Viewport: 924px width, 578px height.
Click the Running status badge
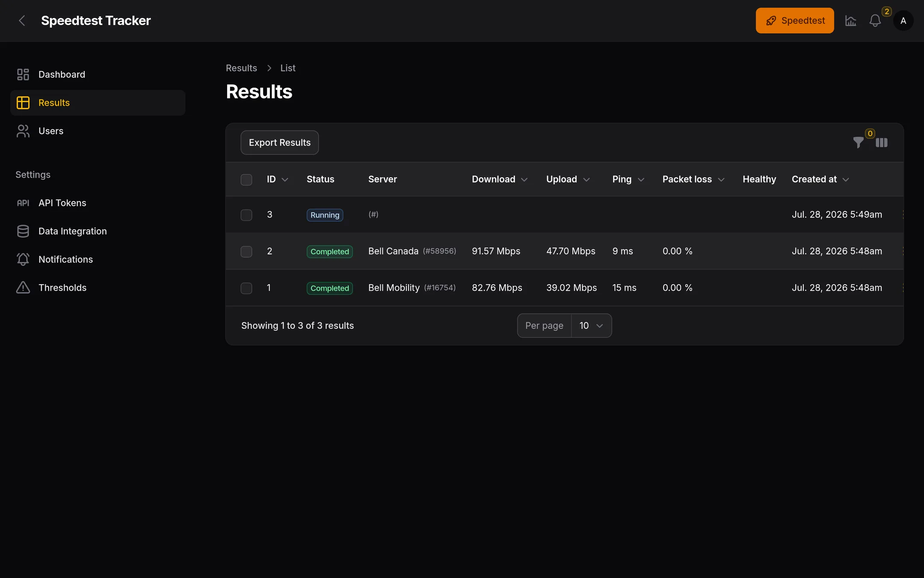[x=325, y=215]
